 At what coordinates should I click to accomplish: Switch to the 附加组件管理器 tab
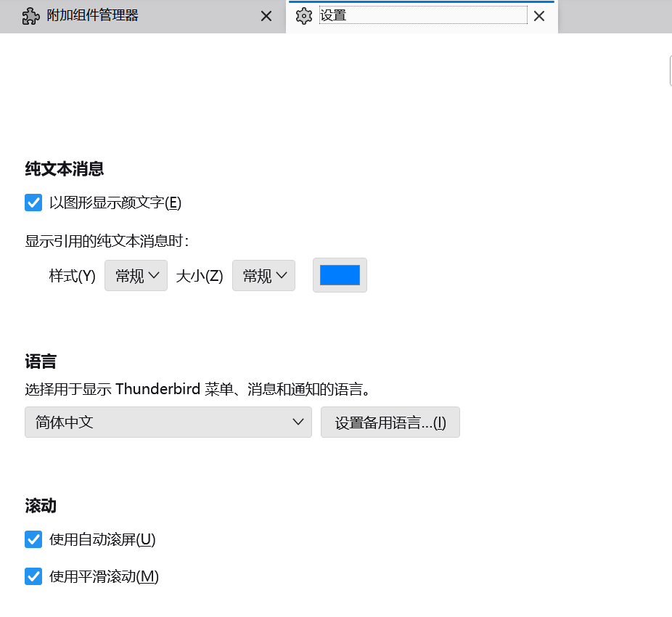(142, 16)
